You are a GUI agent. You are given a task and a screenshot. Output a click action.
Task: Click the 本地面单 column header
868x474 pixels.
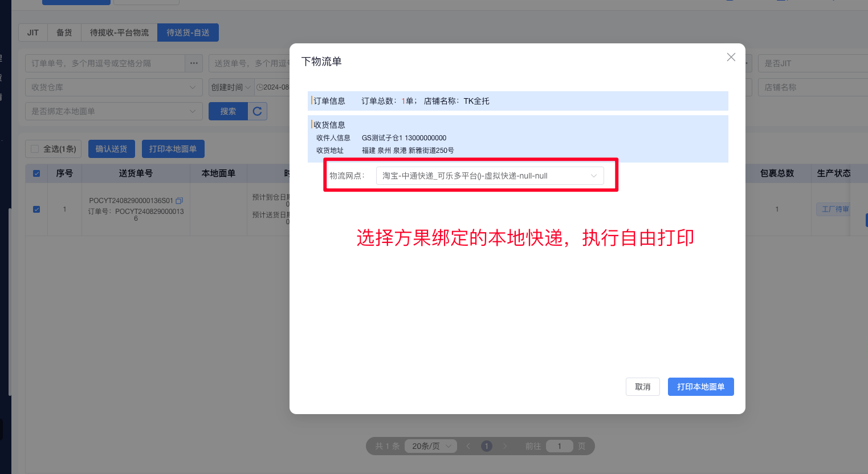(x=218, y=173)
